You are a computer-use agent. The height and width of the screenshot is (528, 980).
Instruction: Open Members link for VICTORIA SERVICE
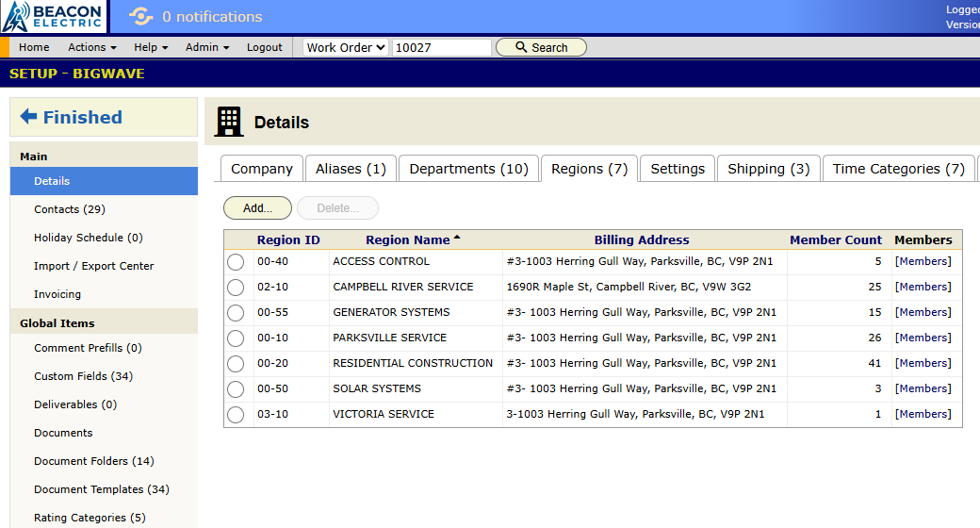(923, 414)
